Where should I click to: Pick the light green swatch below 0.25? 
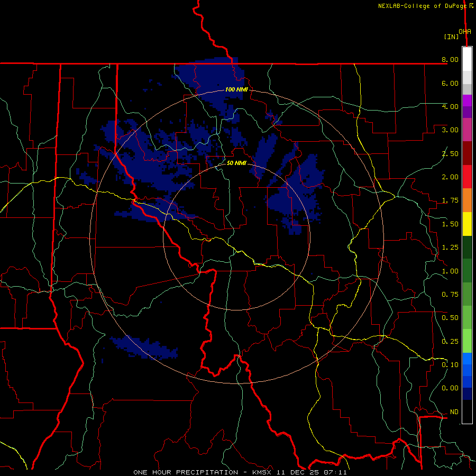coord(467,341)
